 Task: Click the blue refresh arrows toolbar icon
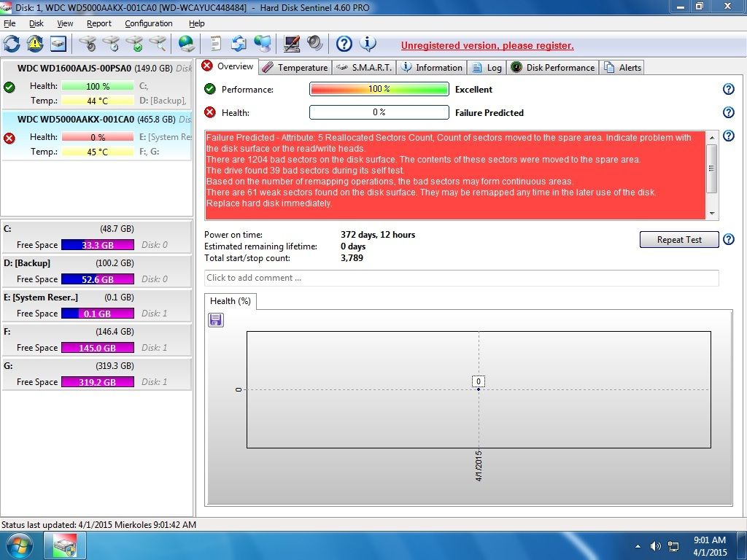[12, 44]
